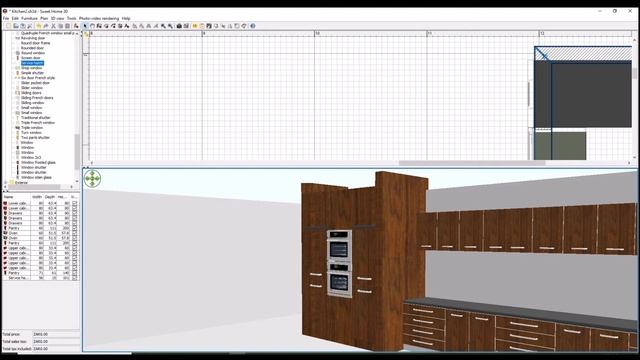Click the Paste toolbar icon

tap(67, 26)
